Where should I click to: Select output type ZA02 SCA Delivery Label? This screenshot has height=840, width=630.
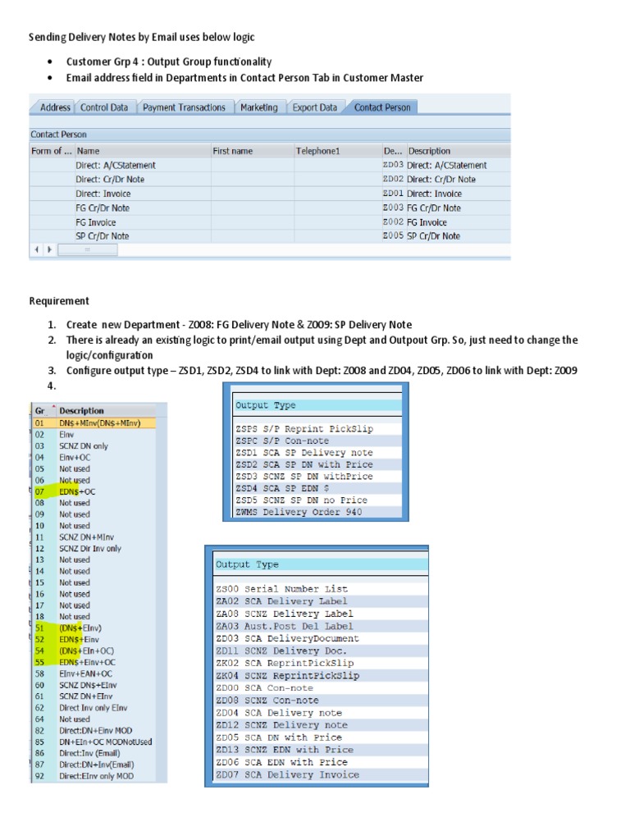tap(321, 601)
